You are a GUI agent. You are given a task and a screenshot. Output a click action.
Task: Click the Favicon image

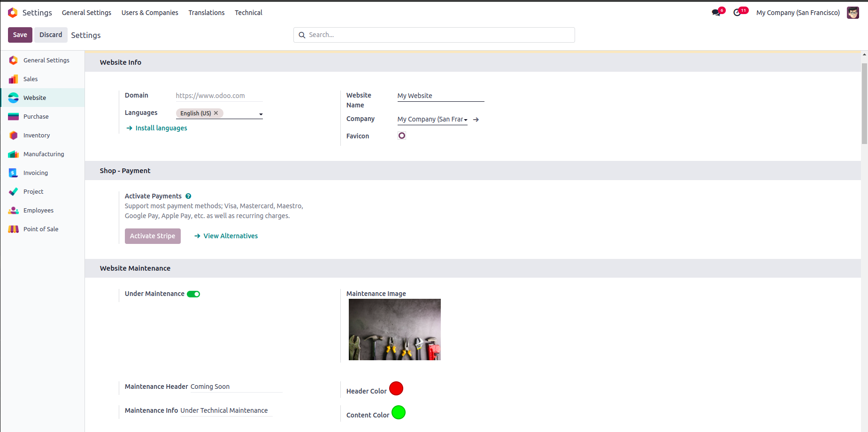coord(402,136)
